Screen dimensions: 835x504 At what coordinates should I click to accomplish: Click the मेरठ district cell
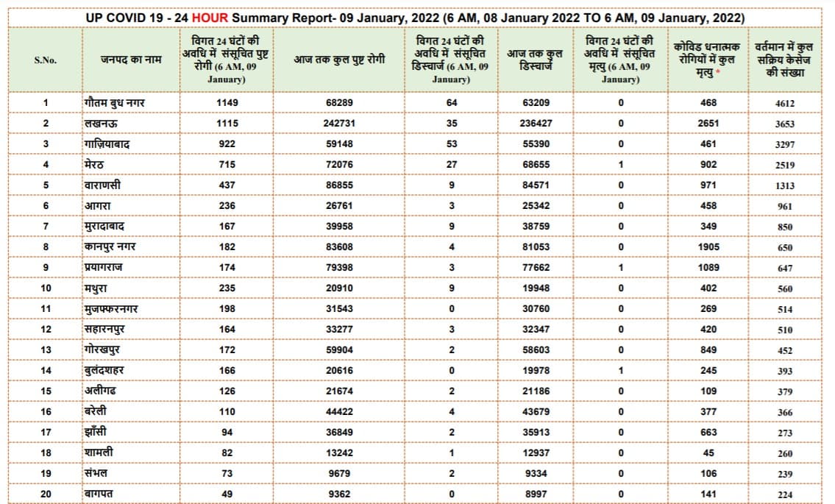click(94, 165)
